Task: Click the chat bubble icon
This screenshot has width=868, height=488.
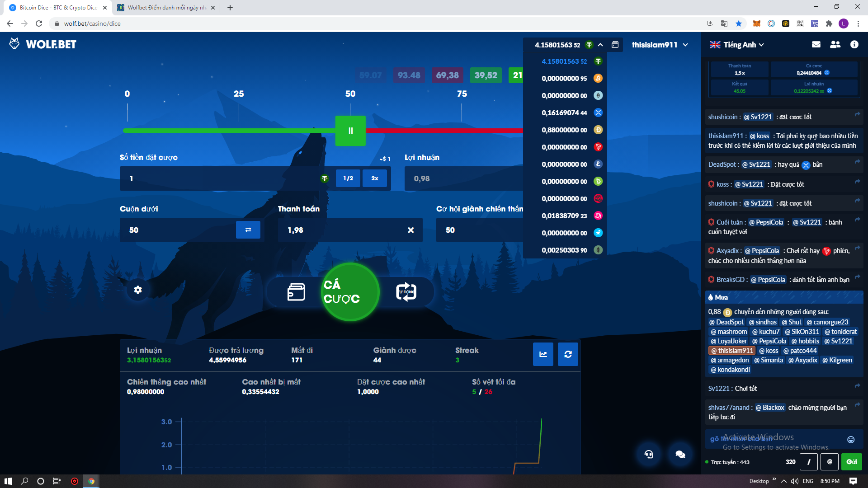Action: [x=680, y=454]
